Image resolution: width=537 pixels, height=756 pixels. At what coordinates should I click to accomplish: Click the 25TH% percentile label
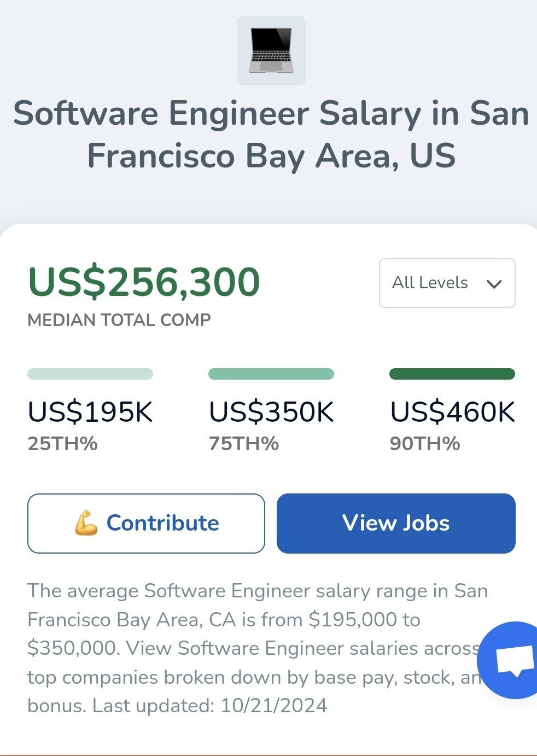[63, 444]
